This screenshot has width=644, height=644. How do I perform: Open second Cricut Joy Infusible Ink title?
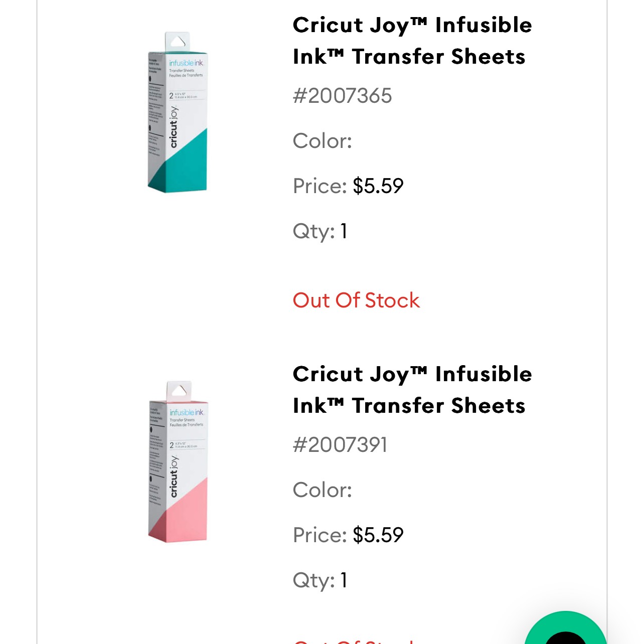(412, 390)
